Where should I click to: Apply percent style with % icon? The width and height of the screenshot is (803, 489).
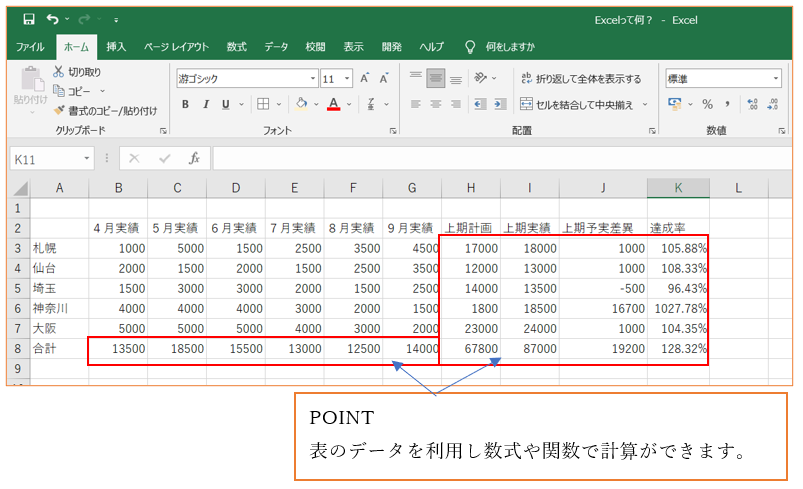707,104
